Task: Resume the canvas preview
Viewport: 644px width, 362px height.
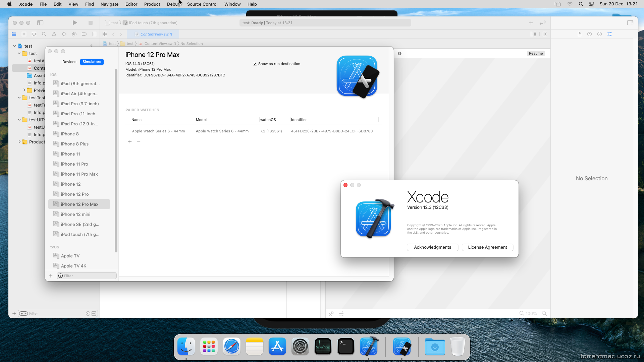Action: point(536,53)
